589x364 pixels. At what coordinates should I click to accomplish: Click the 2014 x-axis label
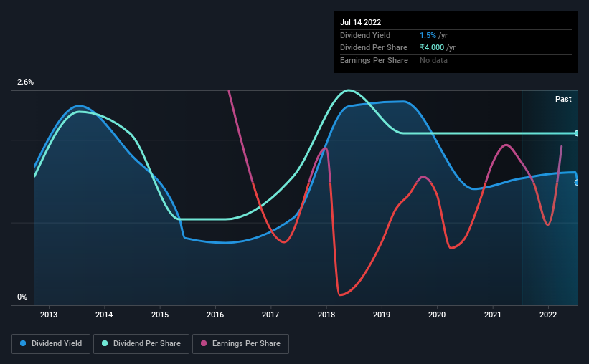pyautogui.click(x=104, y=315)
